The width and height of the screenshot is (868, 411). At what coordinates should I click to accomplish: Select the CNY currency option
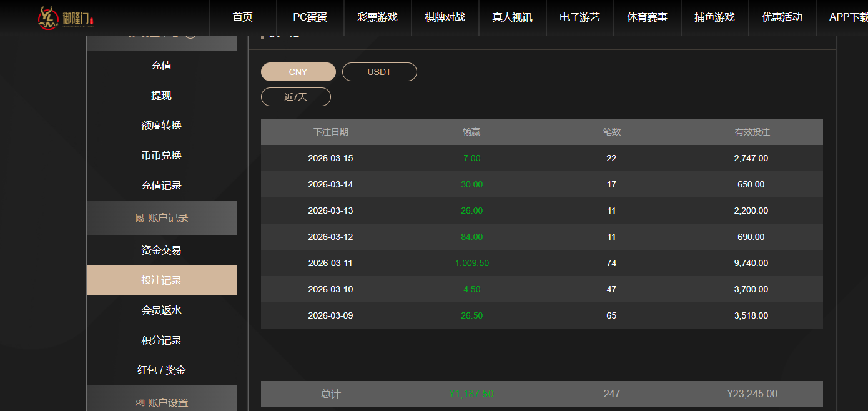(298, 71)
